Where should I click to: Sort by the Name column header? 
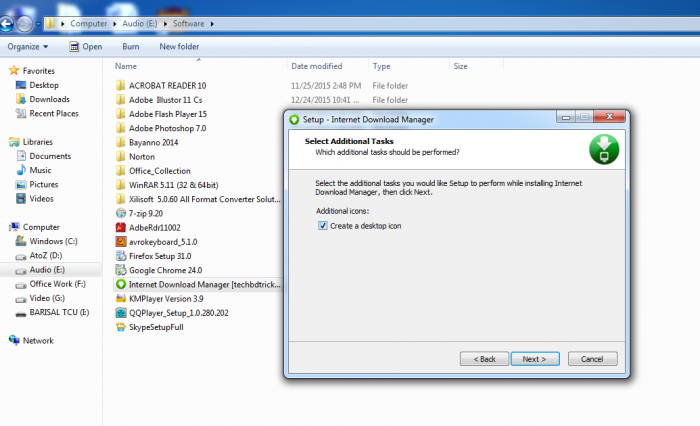(199, 66)
